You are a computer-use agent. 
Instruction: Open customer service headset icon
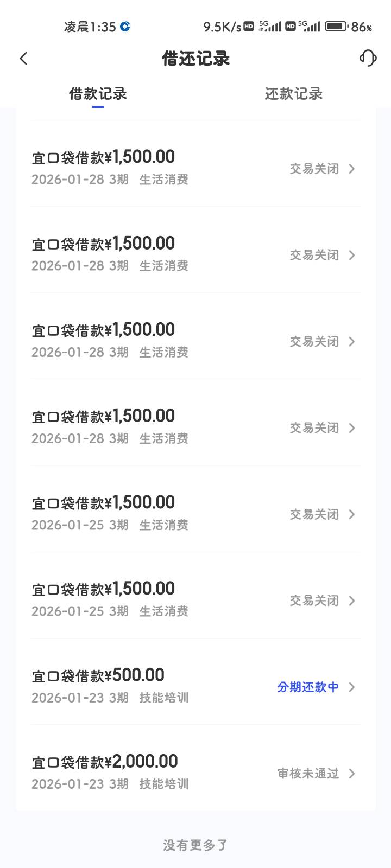coord(368,58)
